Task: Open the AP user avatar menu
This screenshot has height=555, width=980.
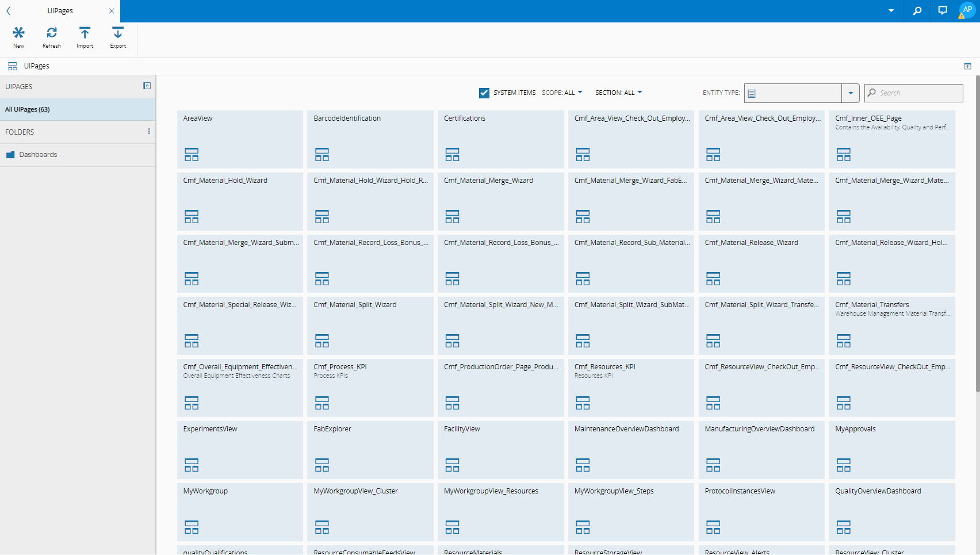Action: point(967,10)
